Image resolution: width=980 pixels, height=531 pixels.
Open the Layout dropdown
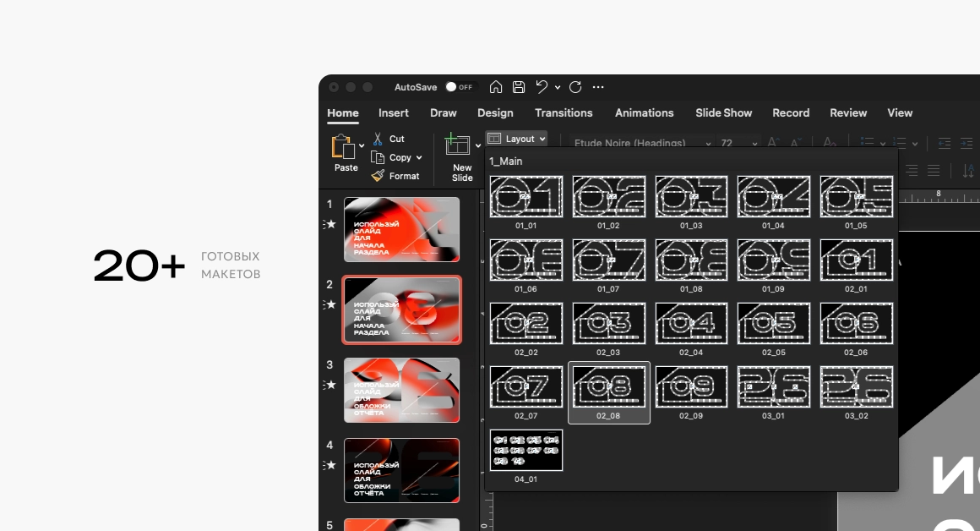[x=516, y=138]
